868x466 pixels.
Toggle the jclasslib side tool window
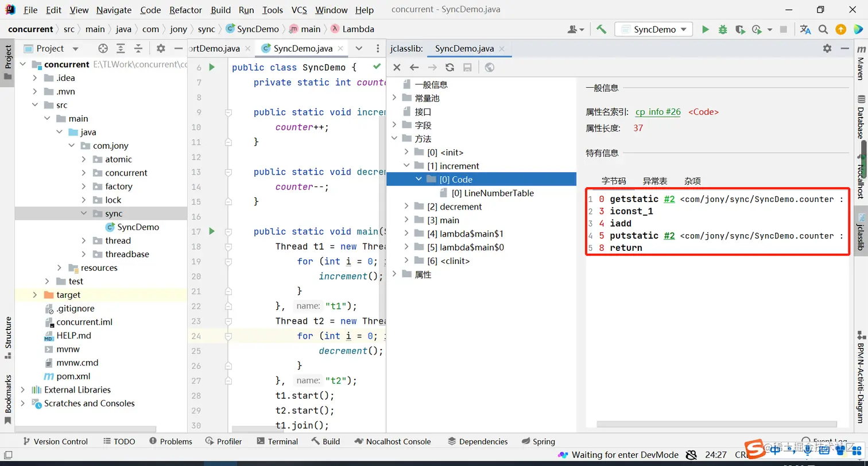[861, 232]
